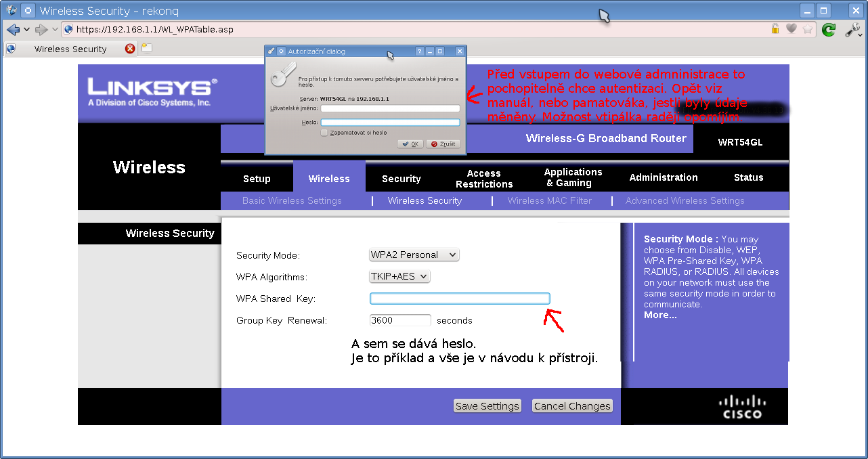Viewport: 868px width, 459px height.
Task: Click the Linksys logo
Action: [152, 92]
